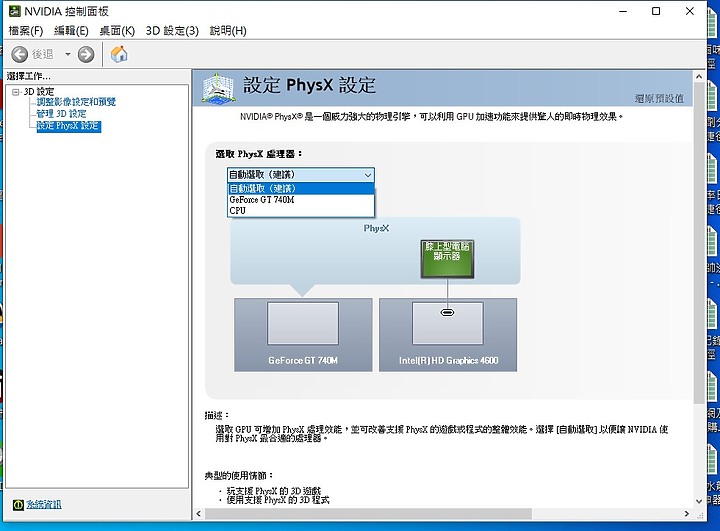Click the 描述： description label
720x531 pixels.
(x=216, y=415)
